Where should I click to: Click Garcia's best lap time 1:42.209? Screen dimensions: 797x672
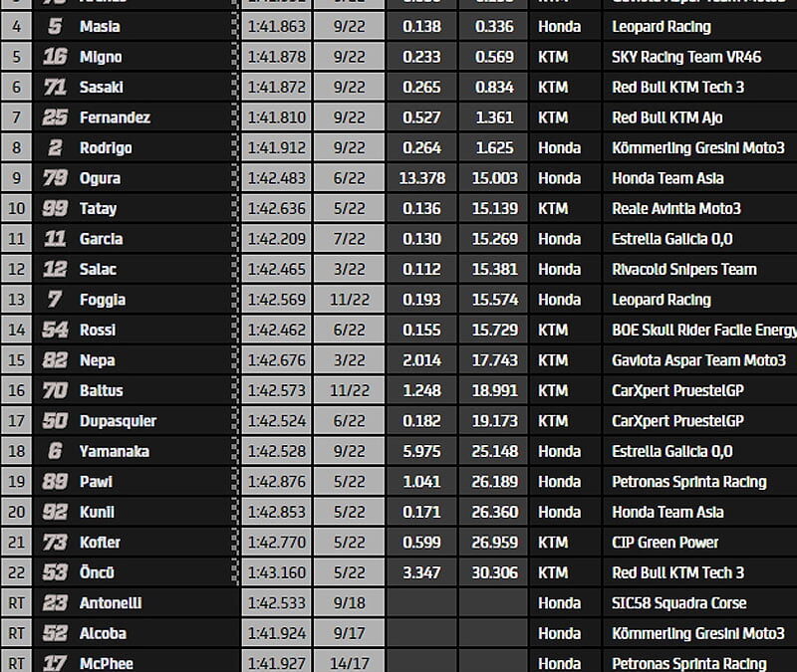[277, 239]
